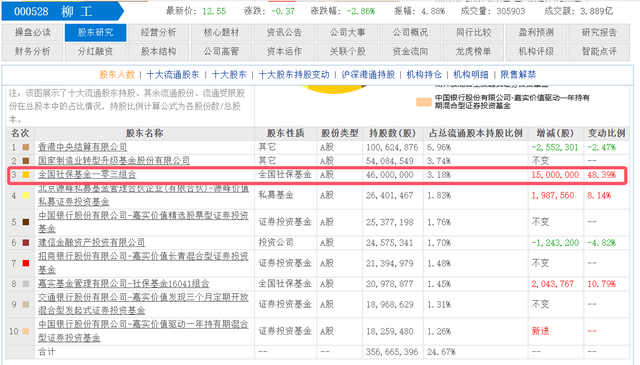The image size is (640, 365).
Task: Click 占总流通股本持股比例 column header
Action: pos(476,133)
